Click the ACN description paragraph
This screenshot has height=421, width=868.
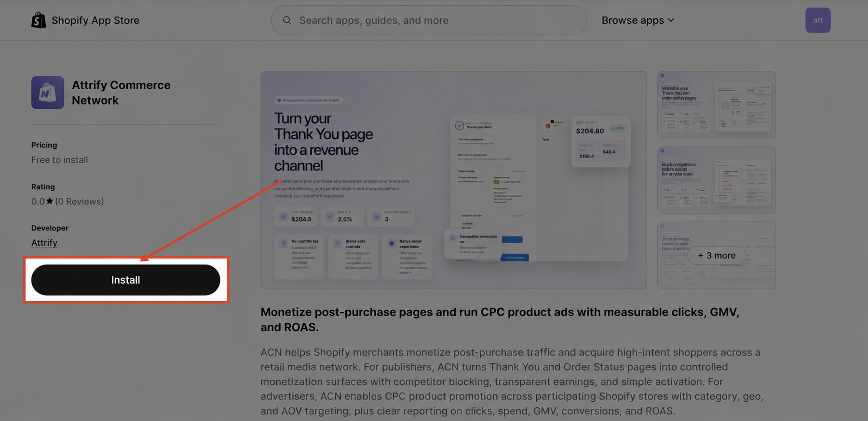[512, 382]
